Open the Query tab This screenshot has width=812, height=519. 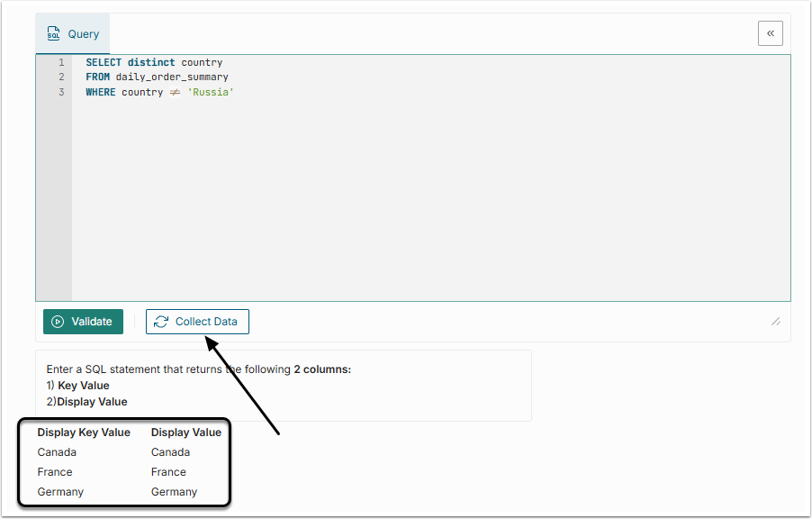pyautogui.click(x=73, y=33)
